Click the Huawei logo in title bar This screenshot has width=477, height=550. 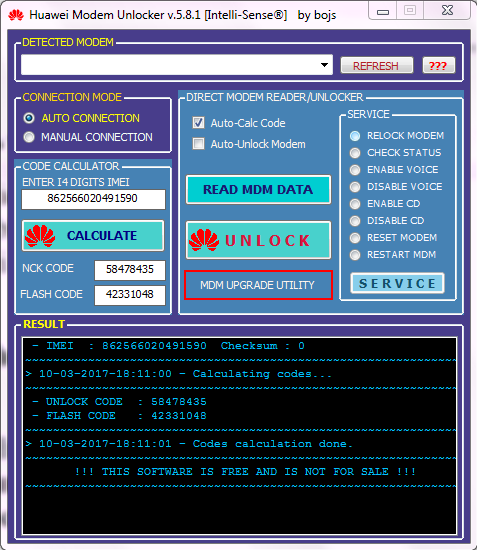[16, 15]
